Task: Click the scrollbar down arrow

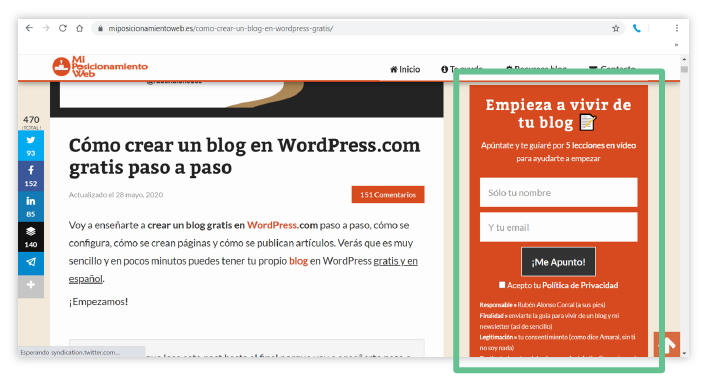Action: [x=684, y=353]
